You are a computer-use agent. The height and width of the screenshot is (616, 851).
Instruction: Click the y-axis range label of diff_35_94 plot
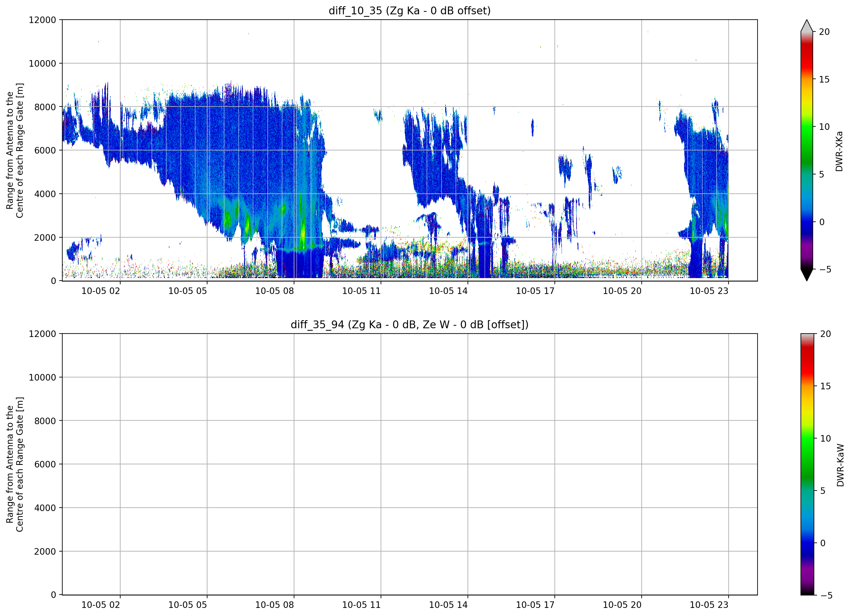point(15,464)
